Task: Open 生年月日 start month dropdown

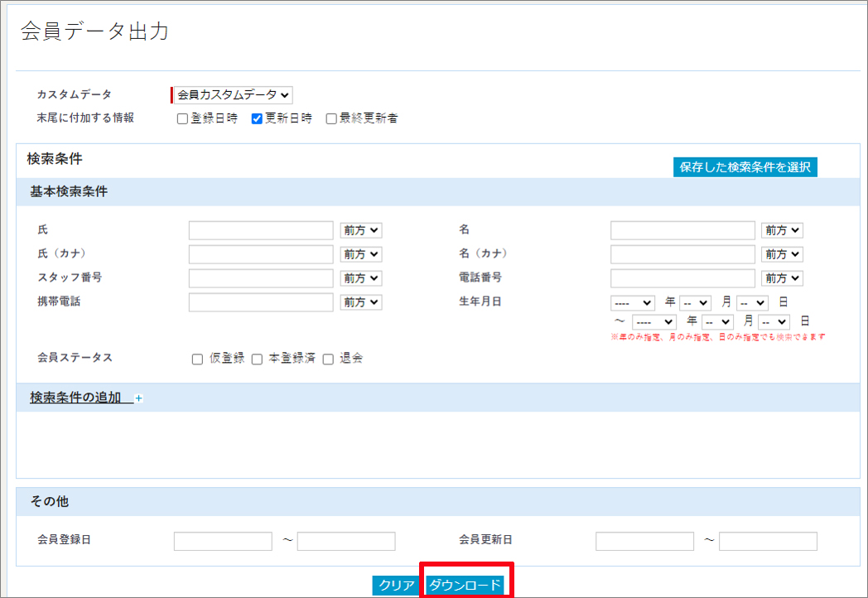Action: click(695, 303)
